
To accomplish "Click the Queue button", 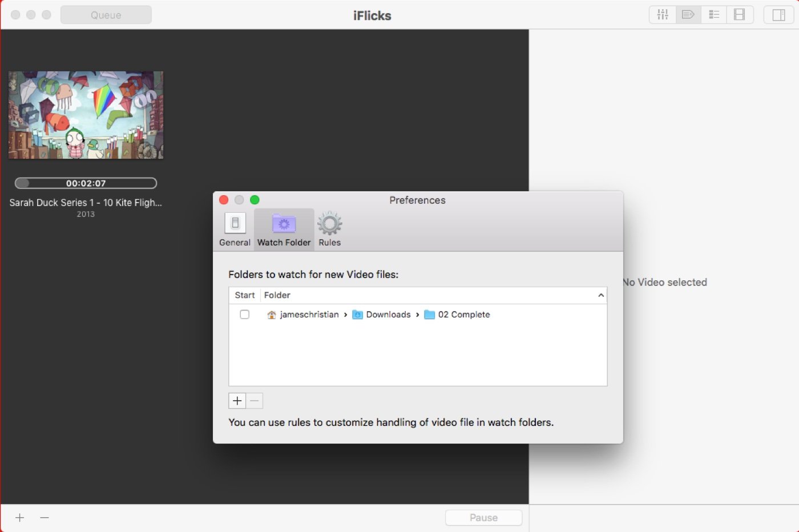I will click(x=106, y=15).
